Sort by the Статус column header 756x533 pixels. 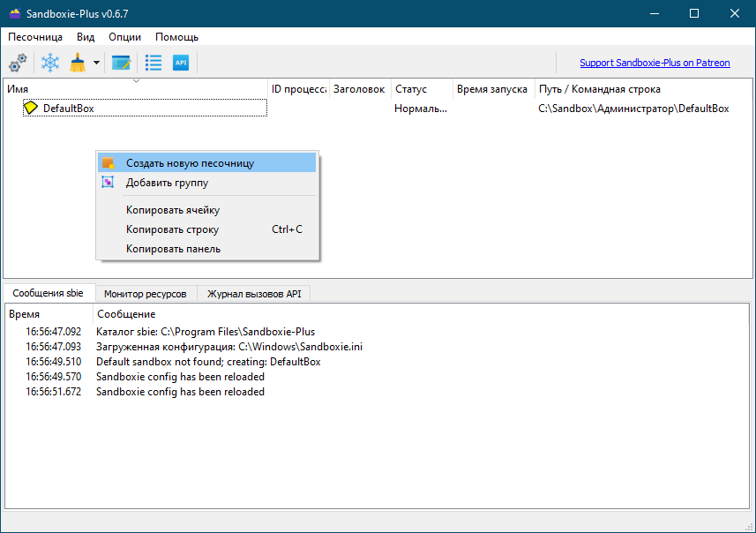422,89
